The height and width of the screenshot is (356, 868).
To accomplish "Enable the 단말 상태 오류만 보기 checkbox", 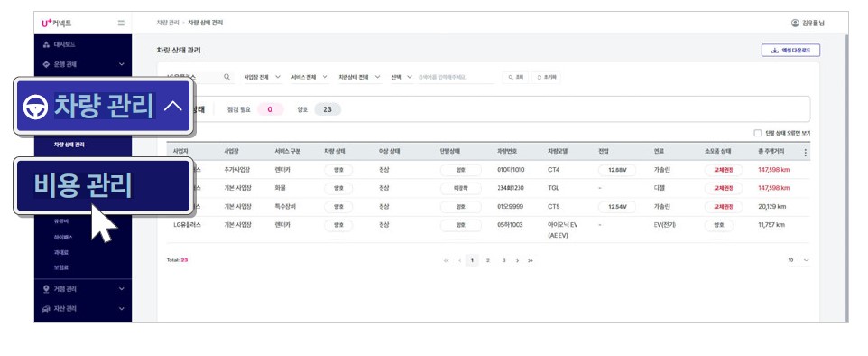I will click(757, 133).
